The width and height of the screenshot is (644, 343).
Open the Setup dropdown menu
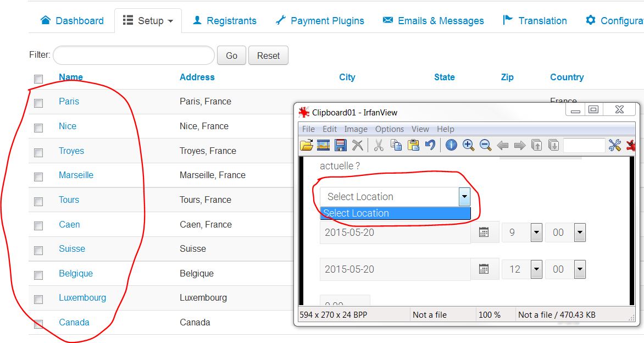[x=148, y=21]
